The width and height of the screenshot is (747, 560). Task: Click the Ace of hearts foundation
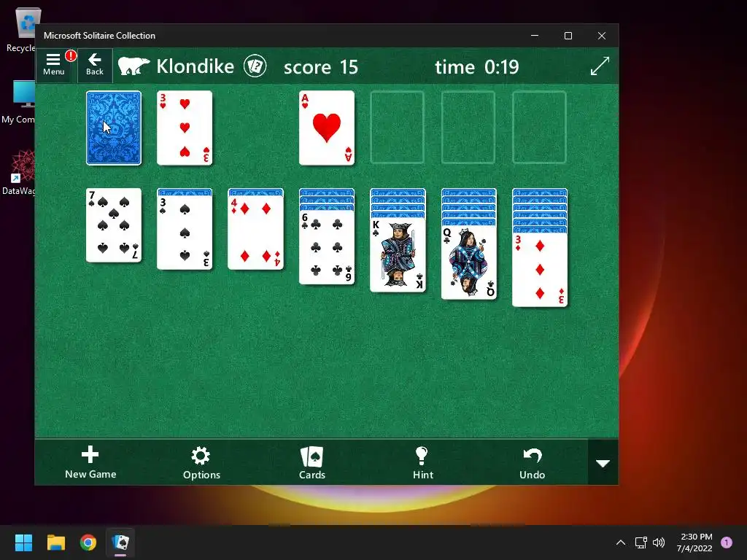click(x=327, y=128)
